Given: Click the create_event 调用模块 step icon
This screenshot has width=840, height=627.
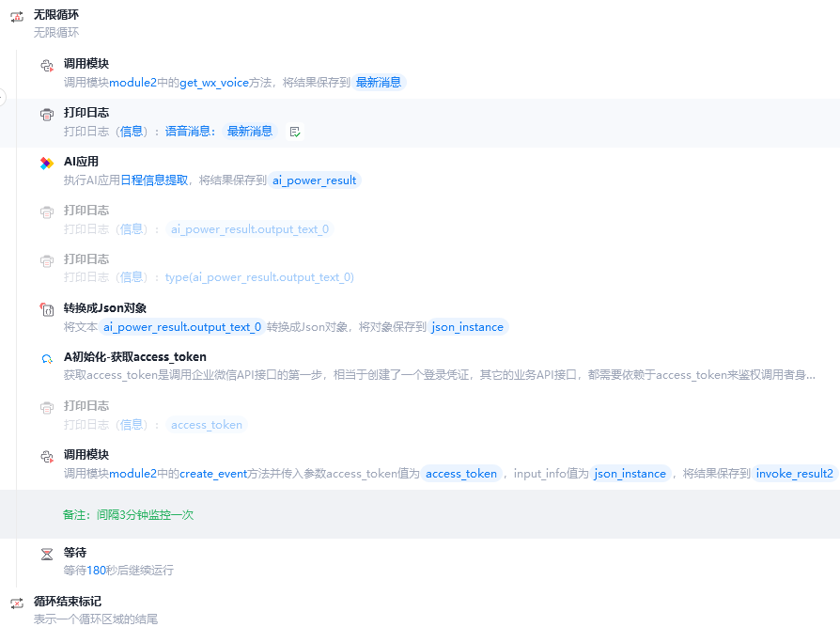Looking at the screenshot, I should (47, 457).
